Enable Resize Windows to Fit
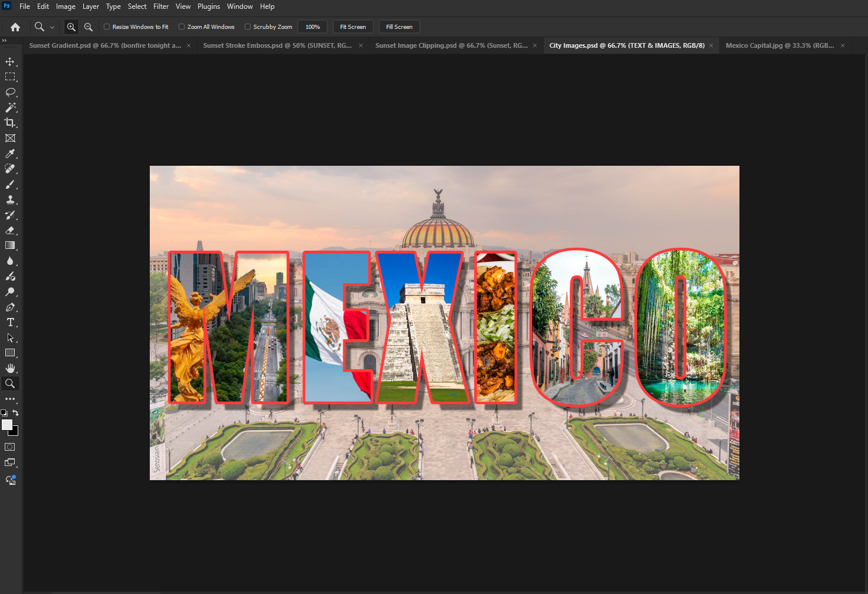The height and width of the screenshot is (594, 868). (x=107, y=27)
